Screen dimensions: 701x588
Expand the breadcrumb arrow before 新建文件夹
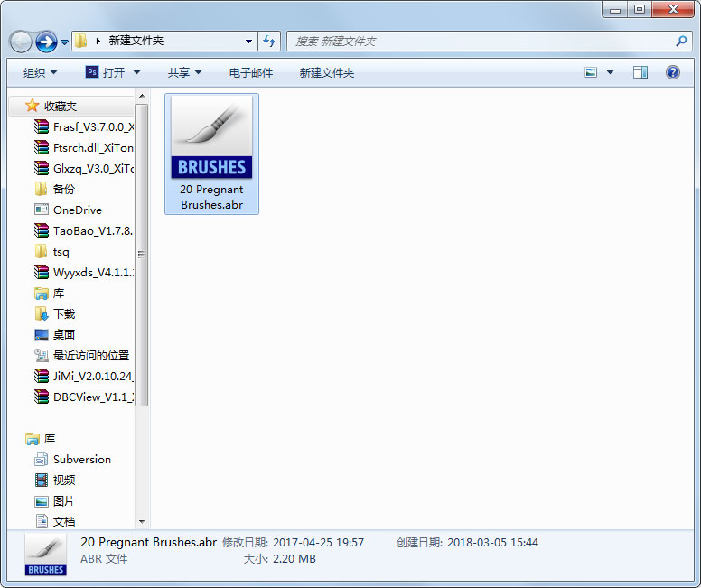tap(98, 42)
